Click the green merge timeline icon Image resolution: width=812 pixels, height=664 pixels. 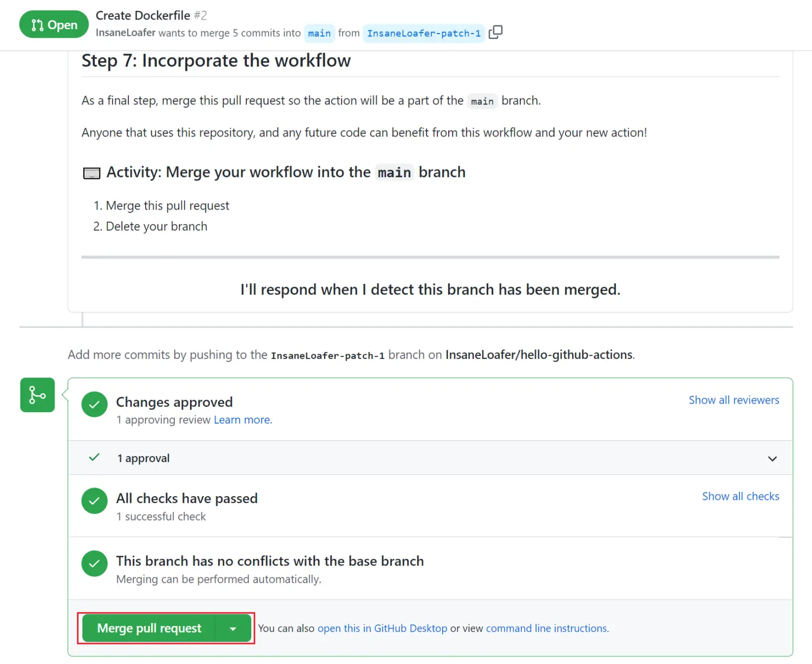tap(37, 395)
